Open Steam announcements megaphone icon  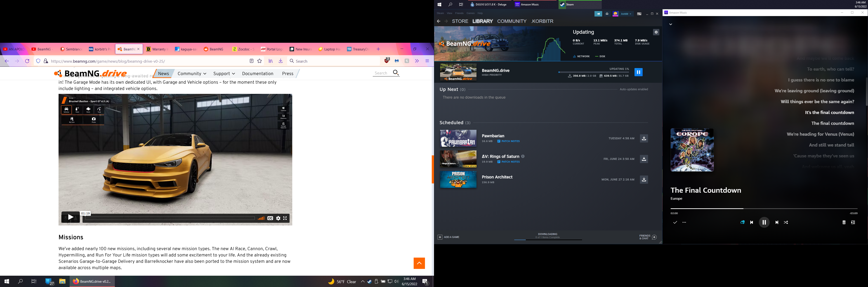point(598,14)
